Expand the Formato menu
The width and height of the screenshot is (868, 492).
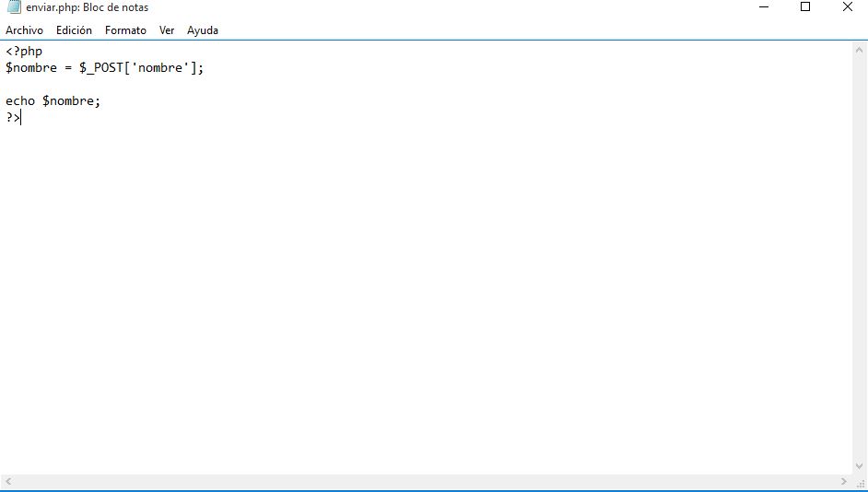pyautogui.click(x=125, y=30)
